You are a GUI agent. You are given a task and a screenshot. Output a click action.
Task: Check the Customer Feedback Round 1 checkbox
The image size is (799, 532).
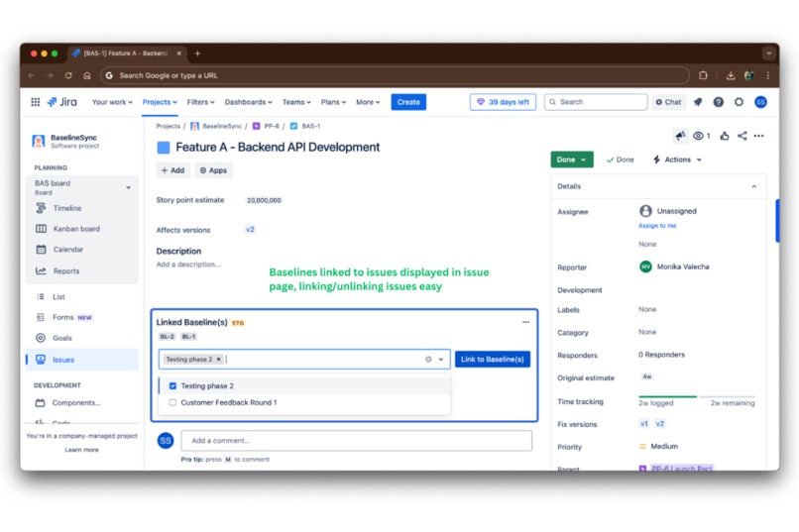coord(172,402)
